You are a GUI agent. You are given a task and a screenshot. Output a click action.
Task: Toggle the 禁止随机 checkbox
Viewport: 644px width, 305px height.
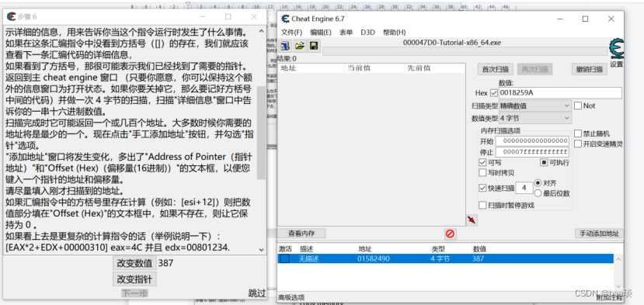coord(578,133)
